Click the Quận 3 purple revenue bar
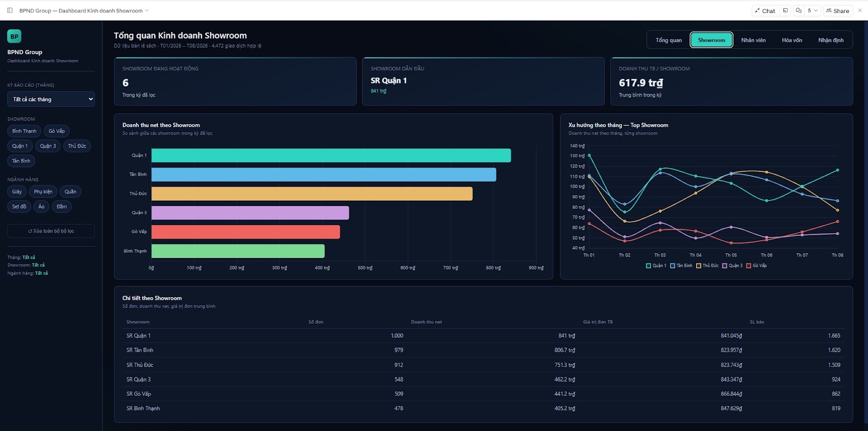 [250, 213]
